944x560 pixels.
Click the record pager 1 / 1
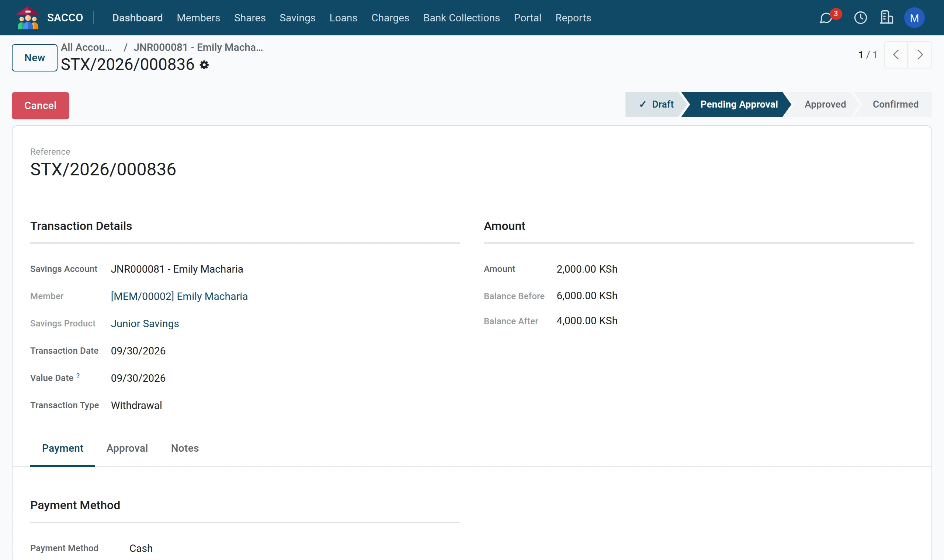point(868,55)
